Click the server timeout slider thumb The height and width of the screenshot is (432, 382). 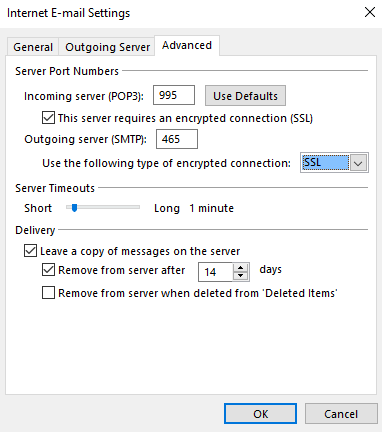75,208
